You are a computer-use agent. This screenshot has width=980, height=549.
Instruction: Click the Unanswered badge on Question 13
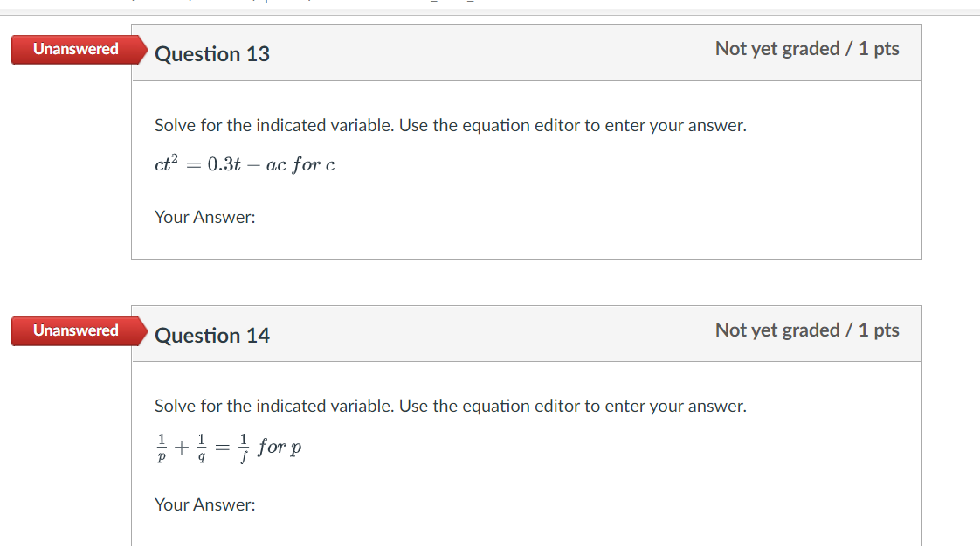point(74,49)
